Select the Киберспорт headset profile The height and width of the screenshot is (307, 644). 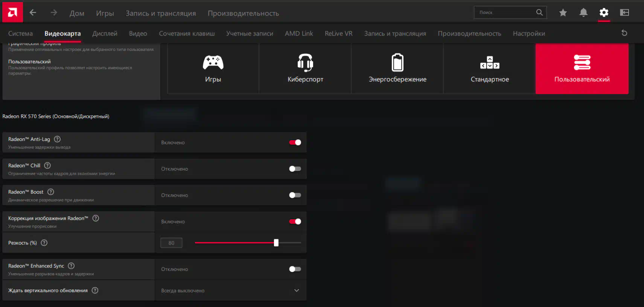point(305,69)
